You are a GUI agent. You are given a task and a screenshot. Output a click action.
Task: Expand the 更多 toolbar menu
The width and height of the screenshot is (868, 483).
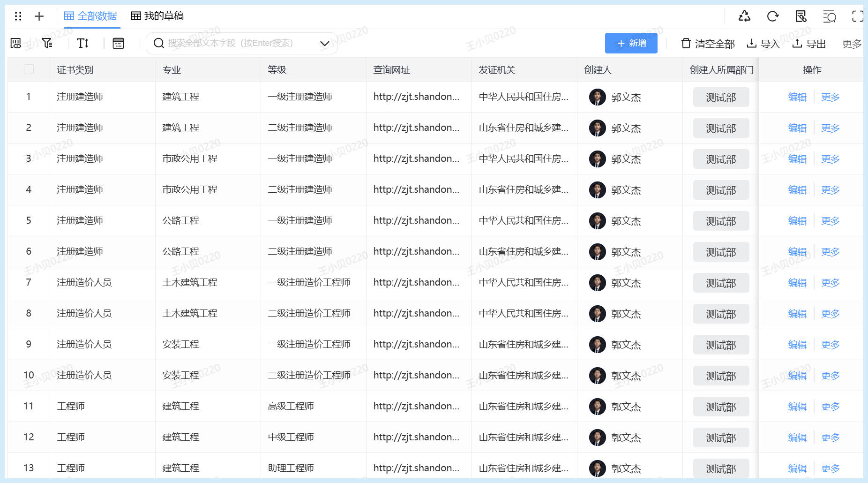click(x=852, y=44)
